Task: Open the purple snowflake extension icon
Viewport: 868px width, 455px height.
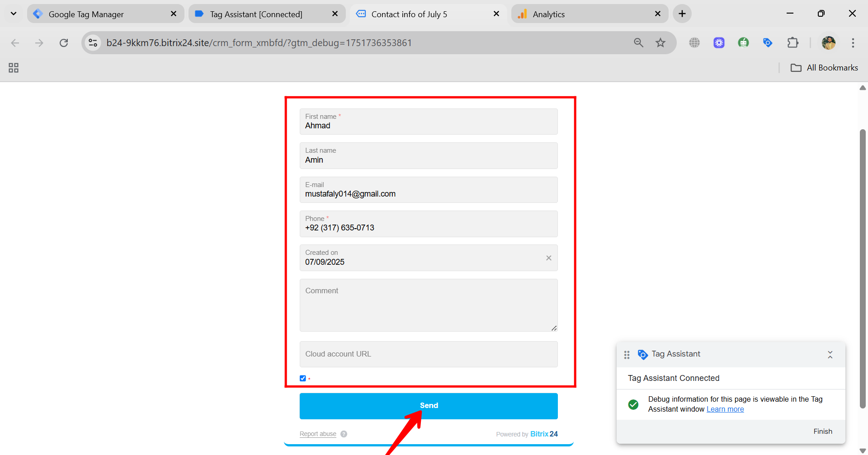Action: [x=719, y=43]
